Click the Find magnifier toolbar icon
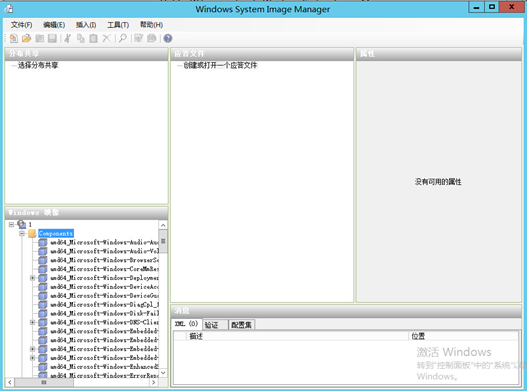The image size is (527, 391). [123, 38]
